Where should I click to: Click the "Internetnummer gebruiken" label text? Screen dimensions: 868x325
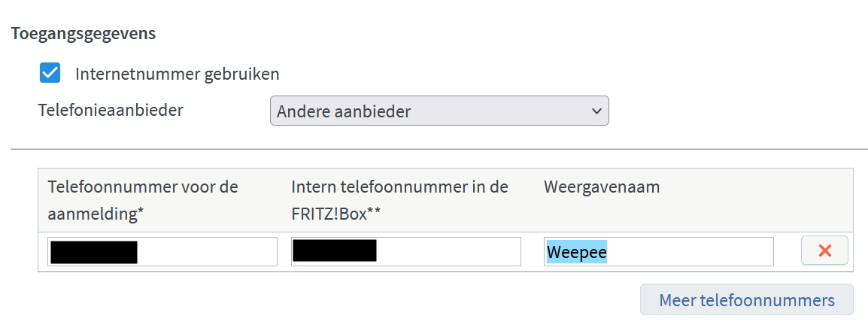click(177, 74)
